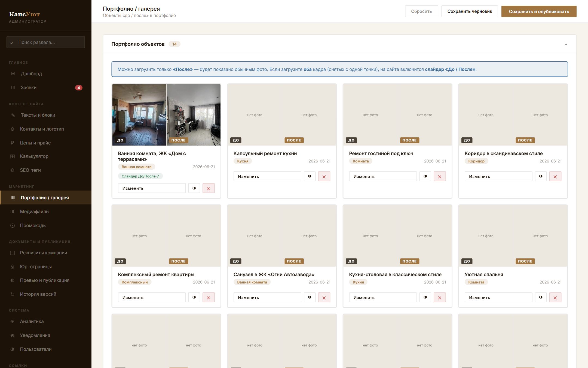Toggle visibility of Капсульный ремонт кухни
The width and height of the screenshot is (588, 368).
coord(310,176)
